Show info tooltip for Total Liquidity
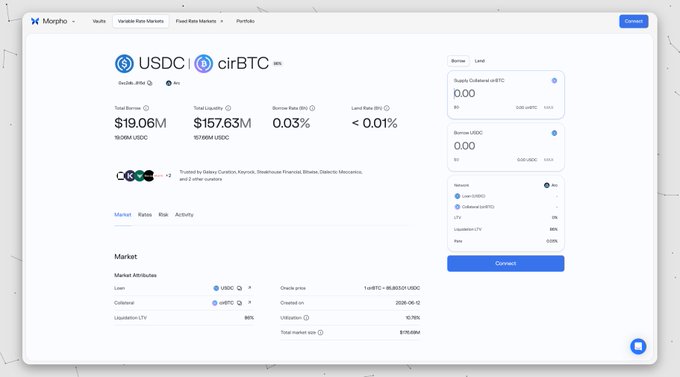The height and width of the screenshot is (377, 680). coord(228,108)
